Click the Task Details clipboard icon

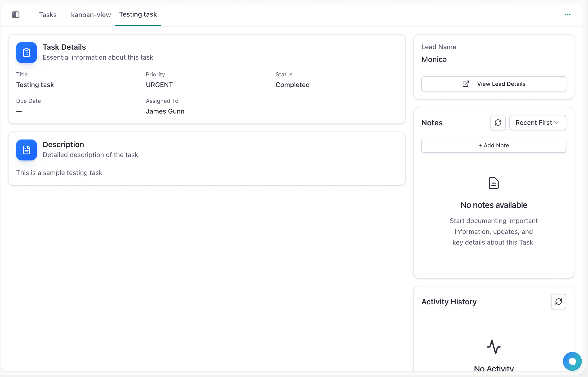click(x=27, y=53)
